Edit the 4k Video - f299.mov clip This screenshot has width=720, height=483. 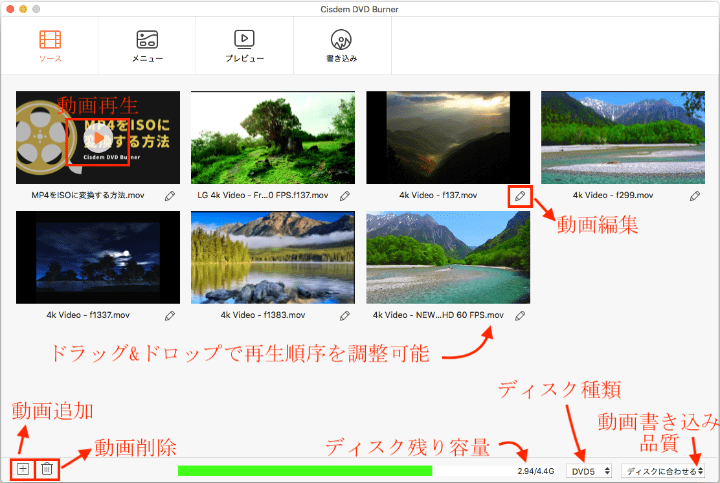tap(695, 196)
